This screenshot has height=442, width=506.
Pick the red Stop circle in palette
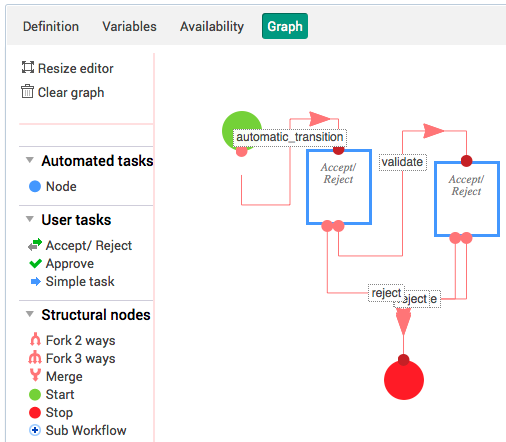pos(35,412)
